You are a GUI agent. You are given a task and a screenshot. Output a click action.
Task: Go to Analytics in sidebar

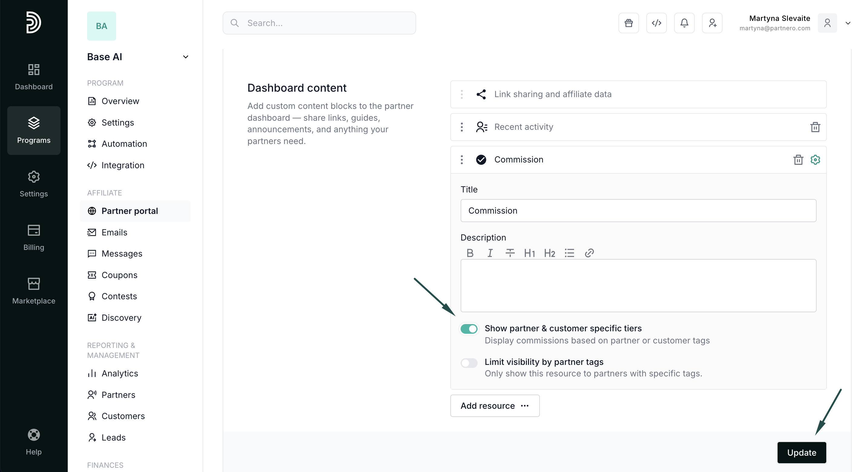pos(120,373)
